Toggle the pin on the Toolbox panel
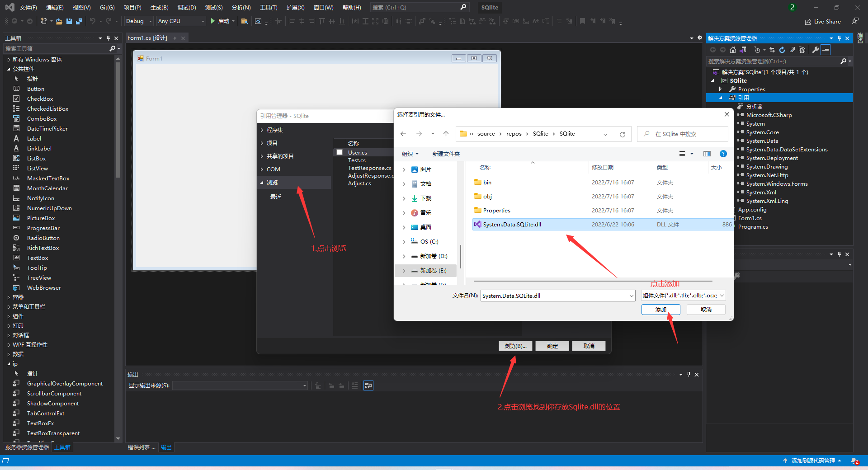This screenshot has width=868, height=470. click(x=108, y=38)
